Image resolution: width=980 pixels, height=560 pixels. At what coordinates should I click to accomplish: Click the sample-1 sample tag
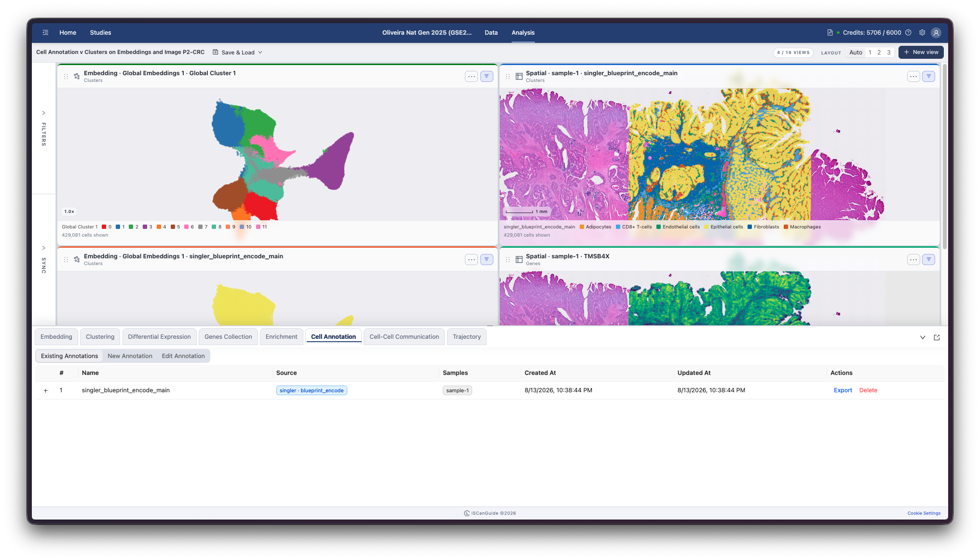click(x=457, y=390)
